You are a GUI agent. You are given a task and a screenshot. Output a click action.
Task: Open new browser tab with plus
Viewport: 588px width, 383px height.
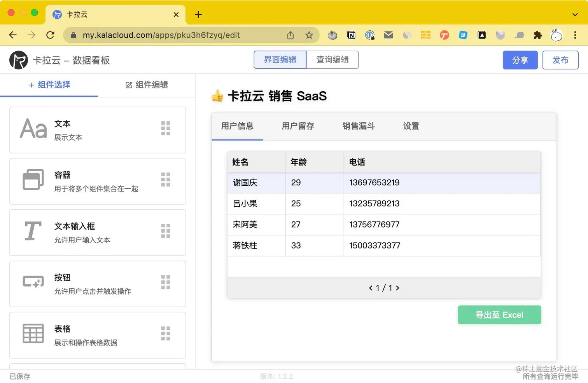coord(198,14)
